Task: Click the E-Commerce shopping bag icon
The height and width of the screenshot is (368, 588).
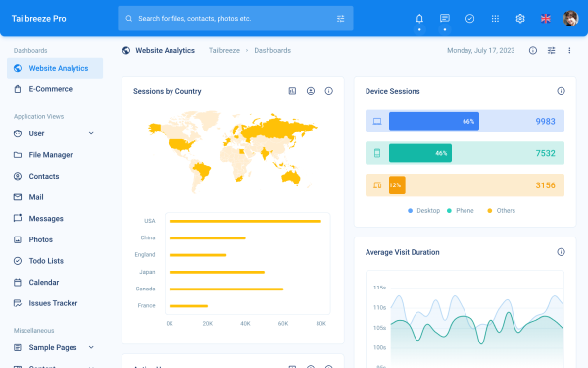Action: (18, 89)
